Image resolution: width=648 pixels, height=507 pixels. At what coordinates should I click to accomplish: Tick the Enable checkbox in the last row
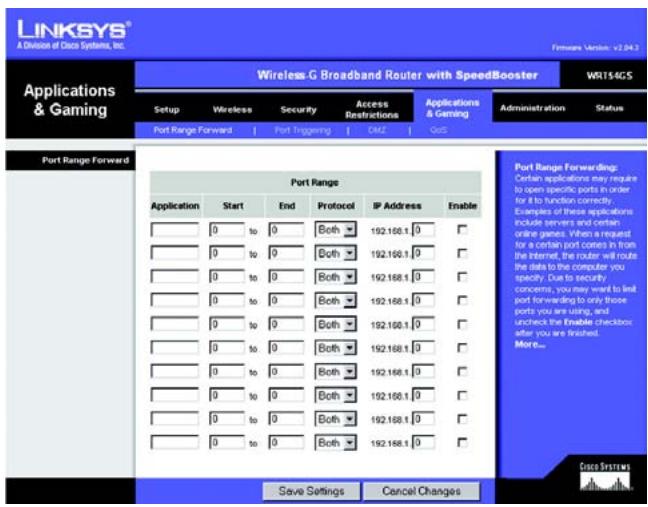(462, 443)
